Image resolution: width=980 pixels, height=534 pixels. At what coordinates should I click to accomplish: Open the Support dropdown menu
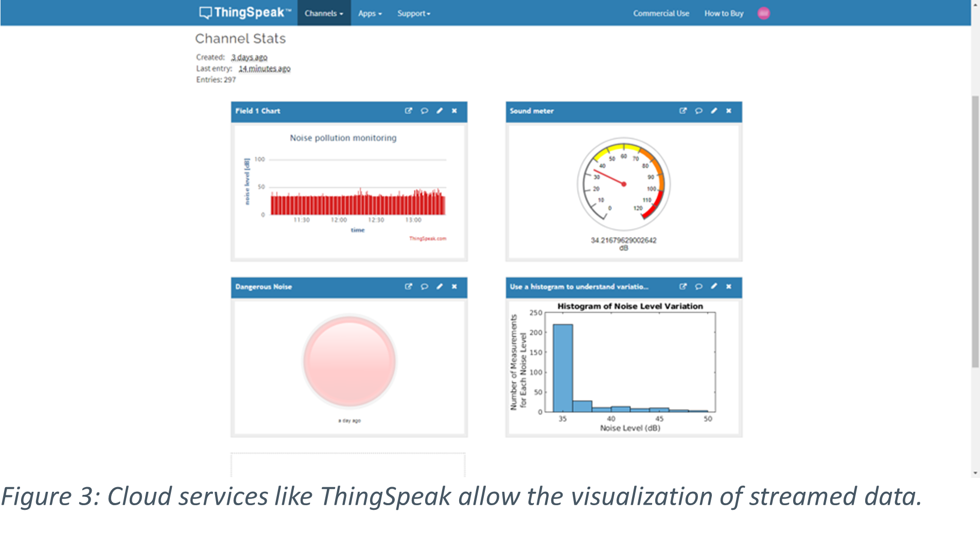413,13
